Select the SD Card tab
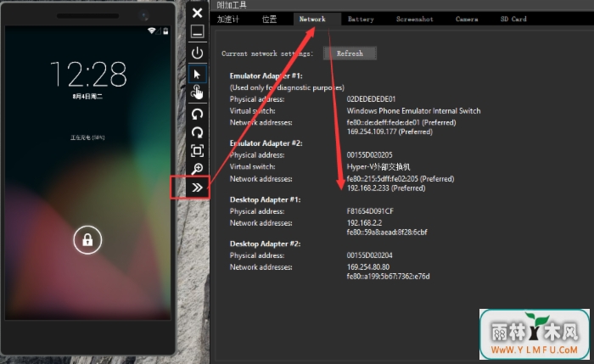 (513, 19)
